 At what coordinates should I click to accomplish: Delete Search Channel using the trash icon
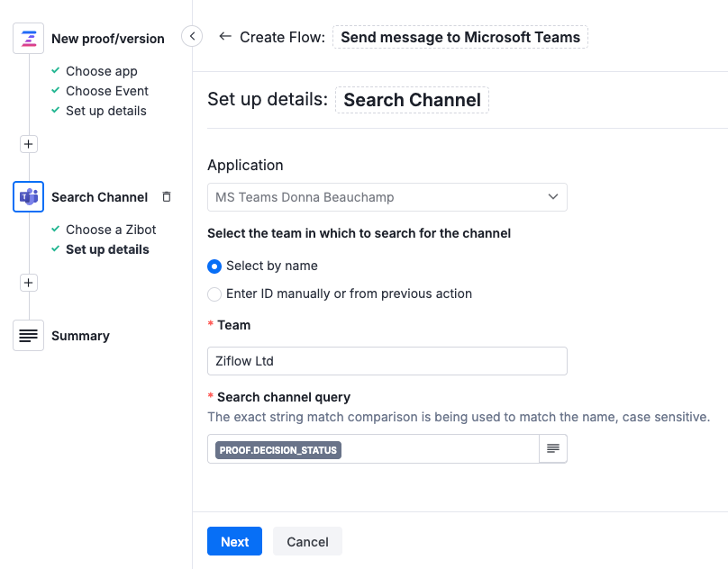(x=167, y=196)
